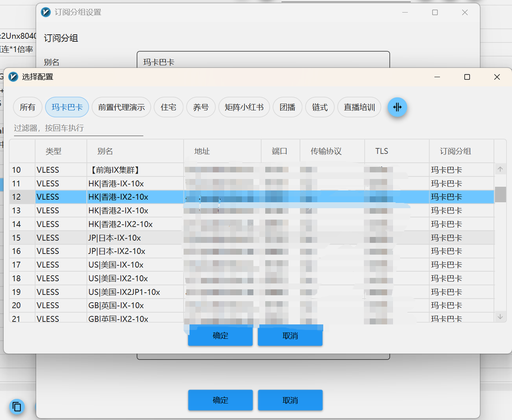Select the 住宅 group chip
The height and width of the screenshot is (420, 512).
pyautogui.click(x=168, y=107)
